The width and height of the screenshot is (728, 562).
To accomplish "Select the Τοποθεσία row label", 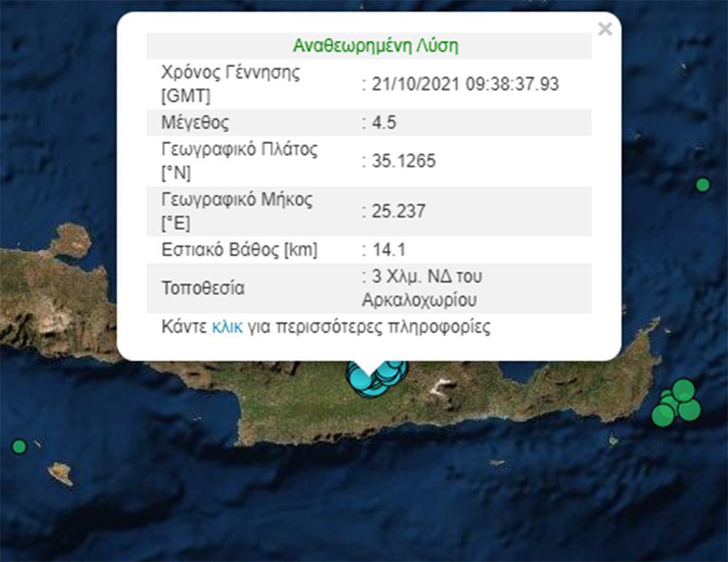I will tap(202, 288).
